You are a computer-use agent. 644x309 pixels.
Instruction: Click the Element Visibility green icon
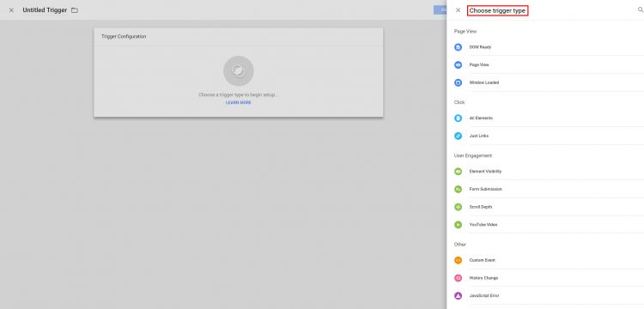coord(458,172)
